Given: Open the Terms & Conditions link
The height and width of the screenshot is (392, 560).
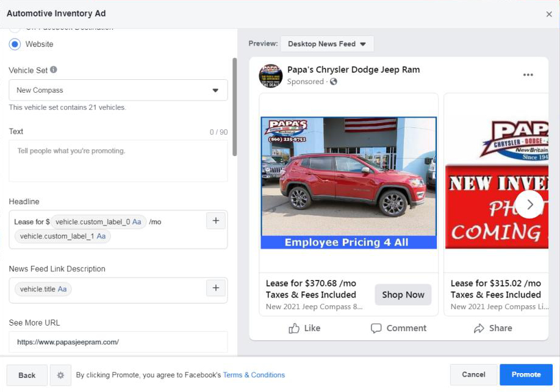Looking at the screenshot, I should (x=254, y=375).
